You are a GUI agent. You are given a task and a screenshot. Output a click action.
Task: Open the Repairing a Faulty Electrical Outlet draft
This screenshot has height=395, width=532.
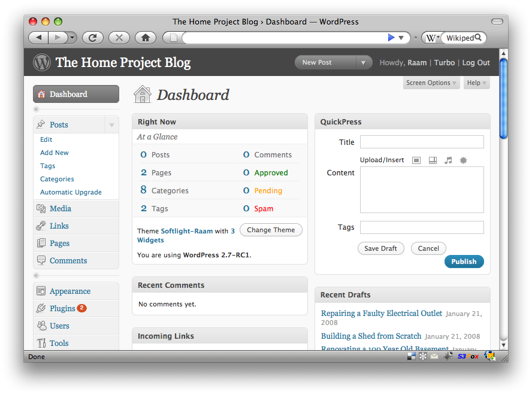tap(381, 314)
